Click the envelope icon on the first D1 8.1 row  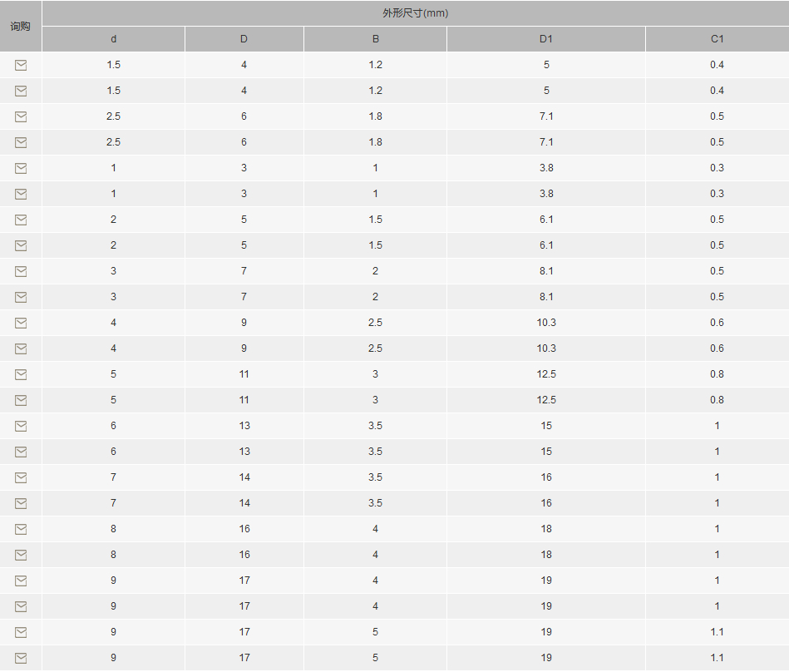pyautogui.click(x=21, y=271)
